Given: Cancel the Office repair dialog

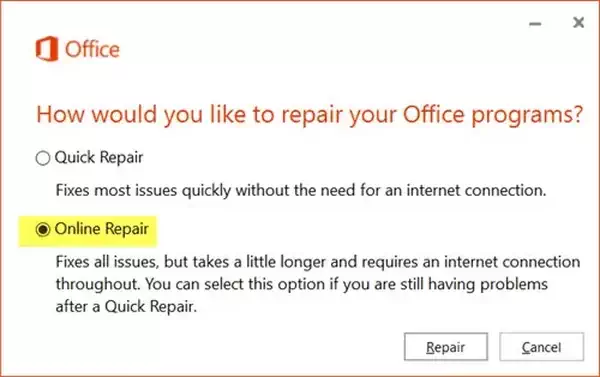Looking at the screenshot, I should 541,347.
